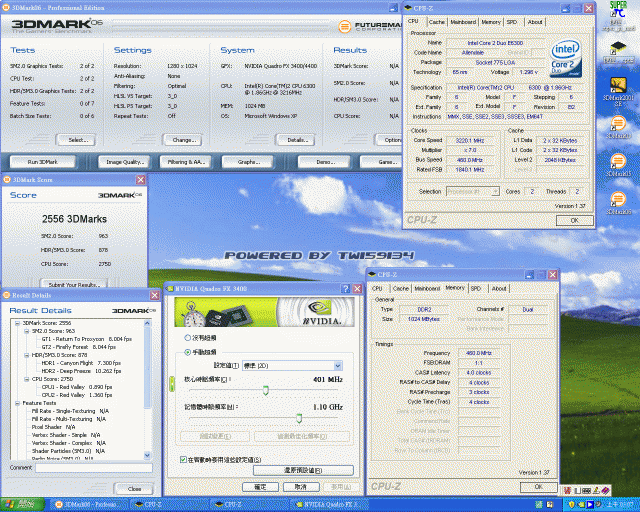Open the 3DMark05 desktop shortcut
The image size is (640, 512).
618,165
